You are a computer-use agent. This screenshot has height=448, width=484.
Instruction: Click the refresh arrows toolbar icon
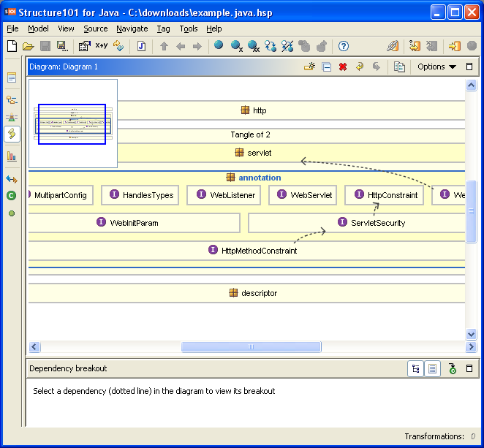click(x=118, y=46)
